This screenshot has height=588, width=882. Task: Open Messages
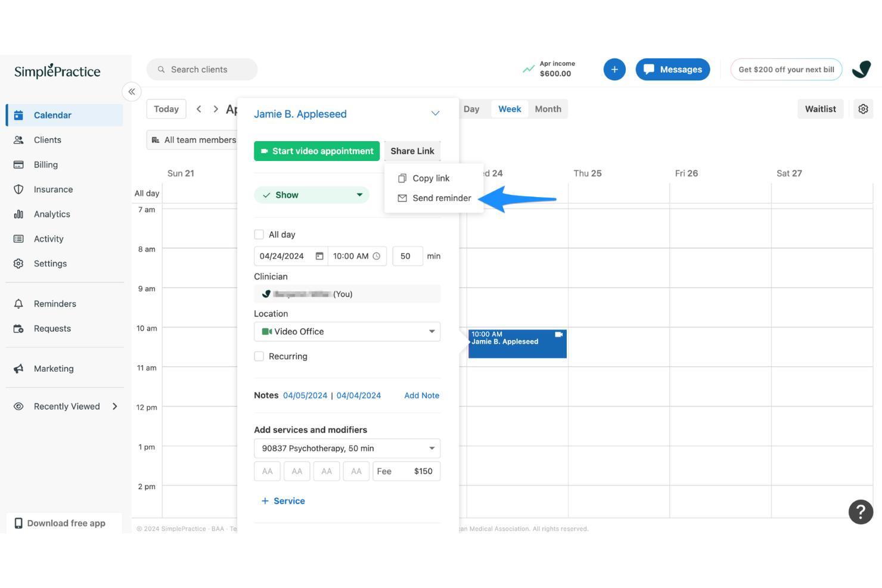[673, 70]
